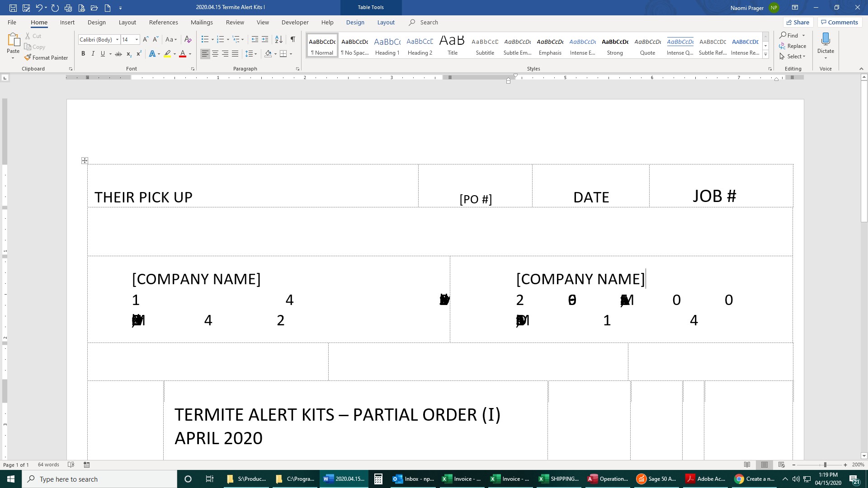The height and width of the screenshot is (488, 868).
Task: Click Windows taskbar search field
Action: [99, 479]
